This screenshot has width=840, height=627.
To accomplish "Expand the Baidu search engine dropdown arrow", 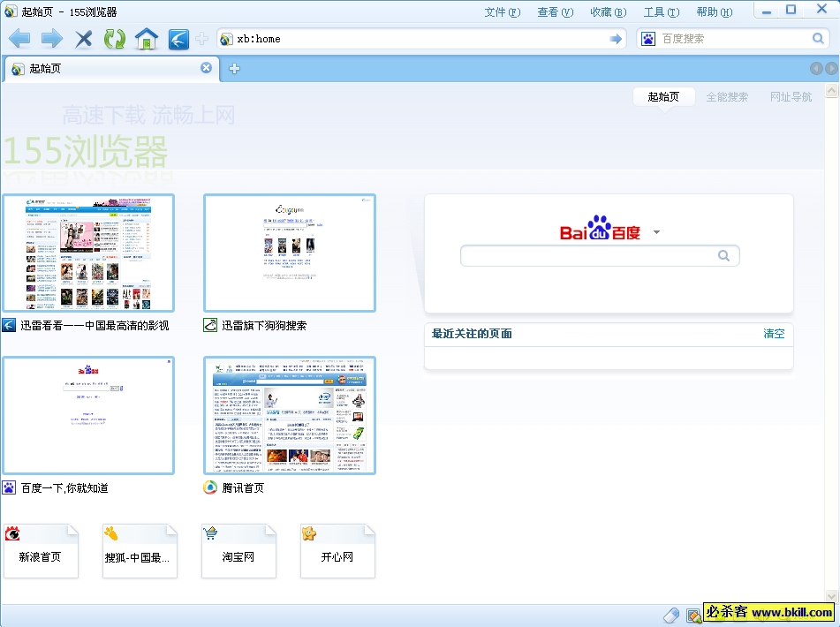I will click(656, 233).
